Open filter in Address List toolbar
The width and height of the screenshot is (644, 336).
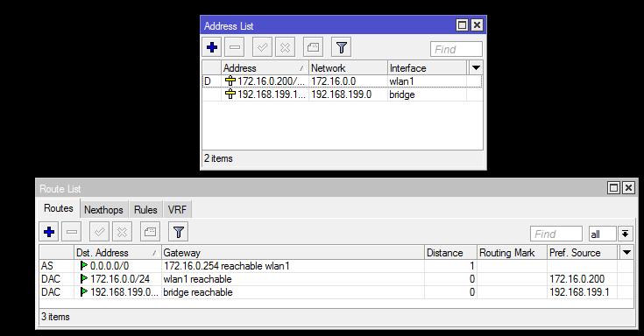pyautogui.click(x=342, y=47)
